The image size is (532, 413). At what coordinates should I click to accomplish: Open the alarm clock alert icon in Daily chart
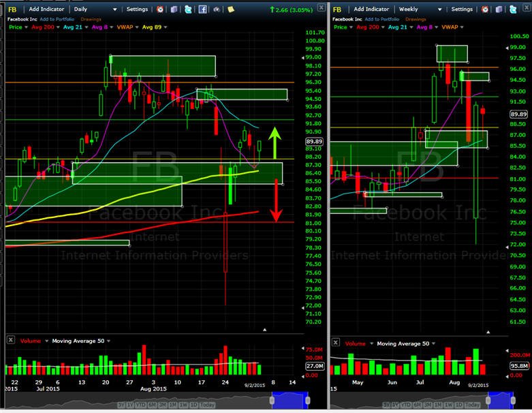(160, 10)
